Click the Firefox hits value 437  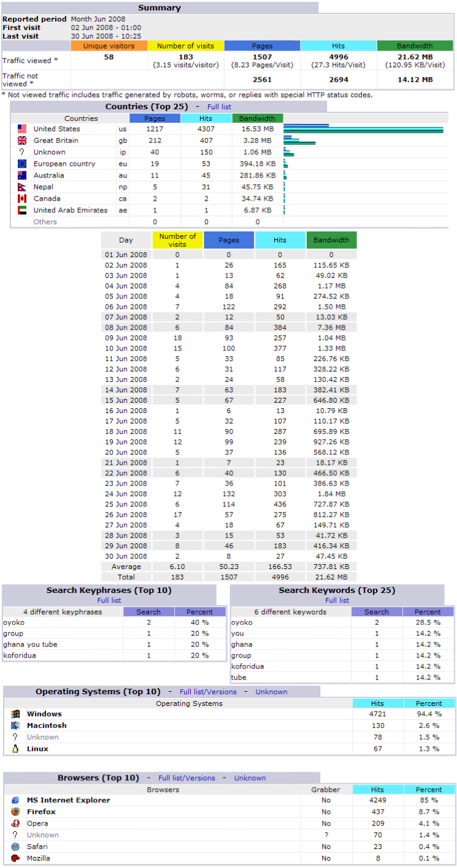(x=378, y=812)
